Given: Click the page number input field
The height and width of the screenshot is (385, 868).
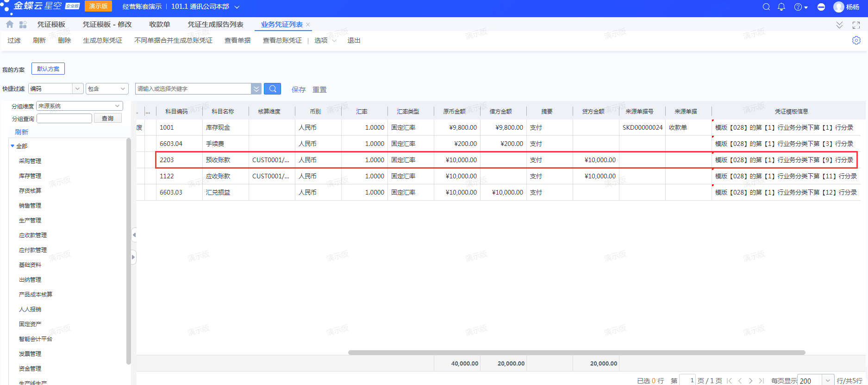Looking at the screenshot, I should 687,380.
